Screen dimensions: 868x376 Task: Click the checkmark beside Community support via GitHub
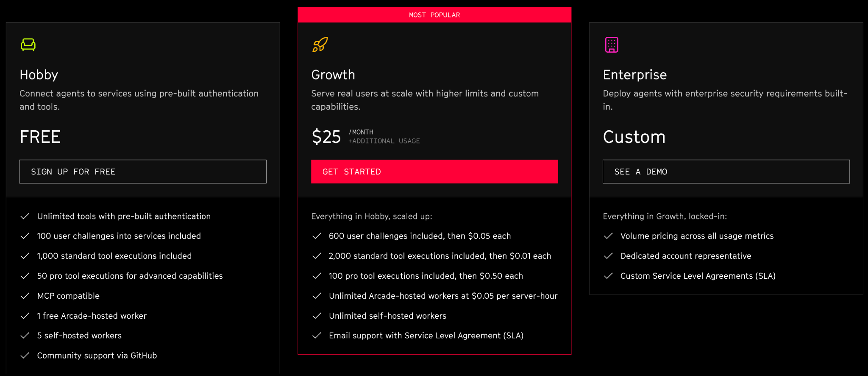[x=25, y=356]
